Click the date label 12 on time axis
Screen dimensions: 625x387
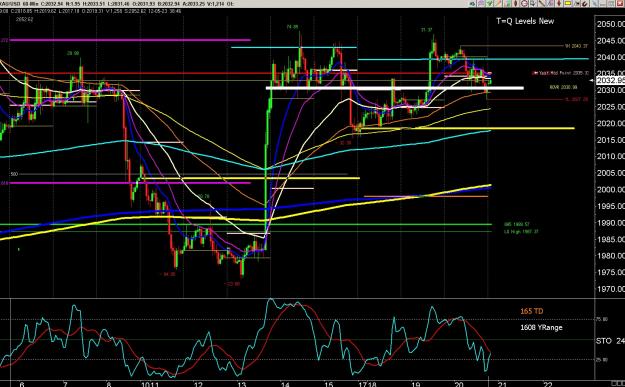click(x=198, y=384)
